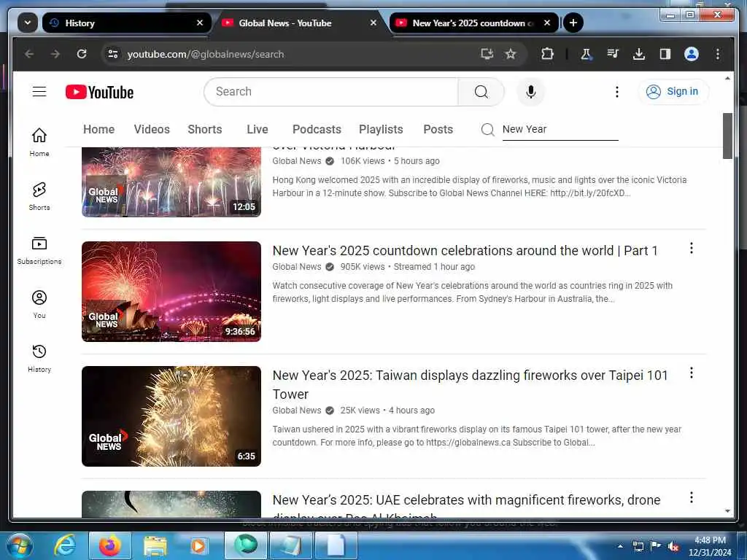Toggle the browser side panel
747x560 pixels.
665,54
